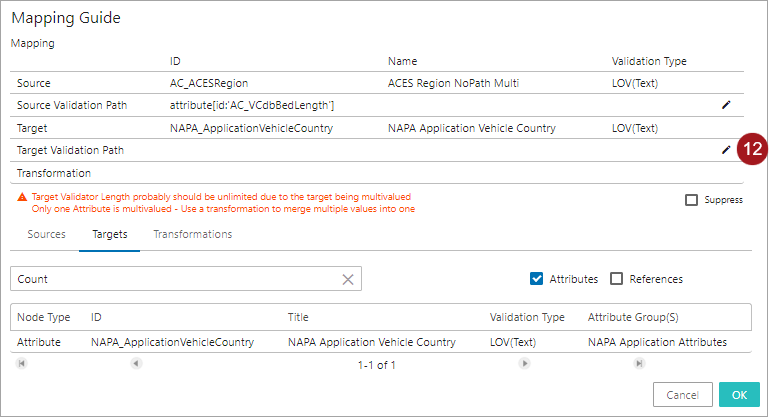Select the Targets tab
769x417 pixels.
109,234
